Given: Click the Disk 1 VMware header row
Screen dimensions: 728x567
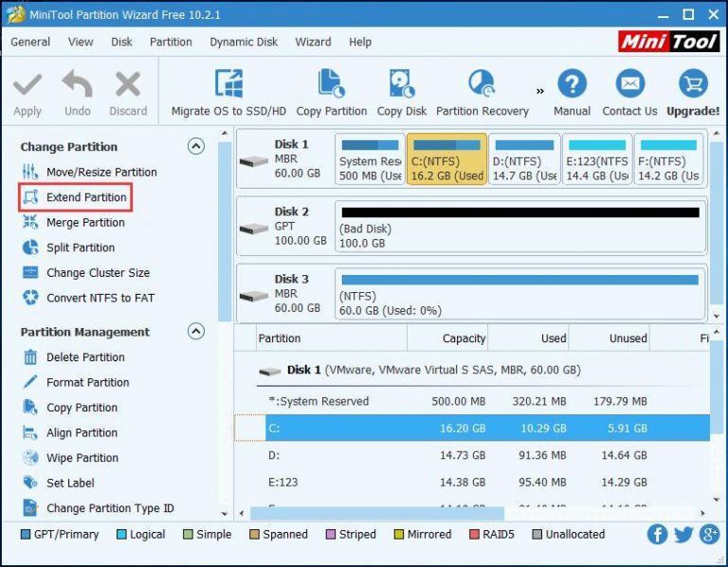Looking at the screenshot, I should pyautogui.click(x=482, y=370).
